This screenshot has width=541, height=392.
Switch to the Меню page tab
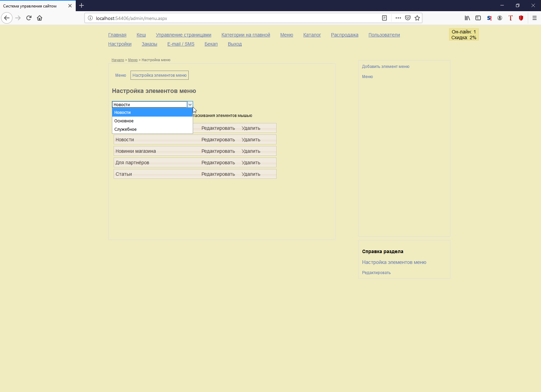coord(120,75)
